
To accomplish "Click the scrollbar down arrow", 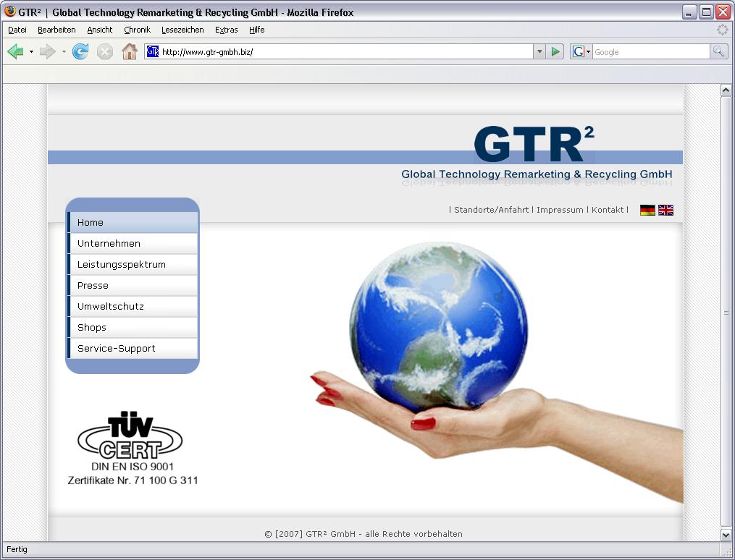I will click(726, 536).
